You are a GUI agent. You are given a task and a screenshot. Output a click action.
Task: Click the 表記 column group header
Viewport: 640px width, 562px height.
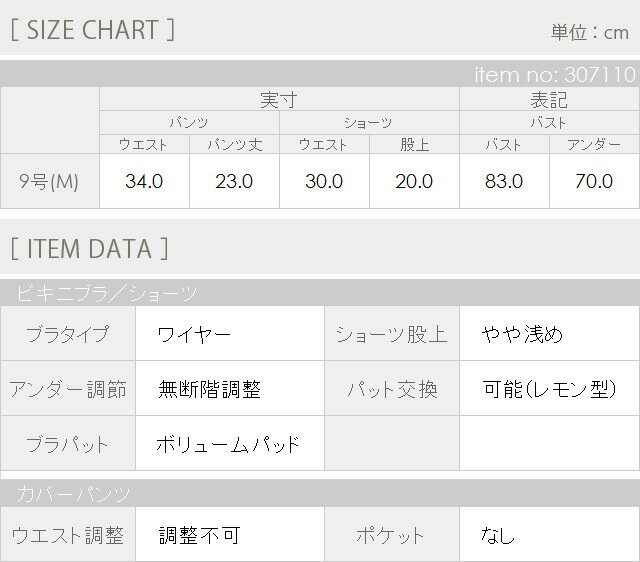coord(549,100)
